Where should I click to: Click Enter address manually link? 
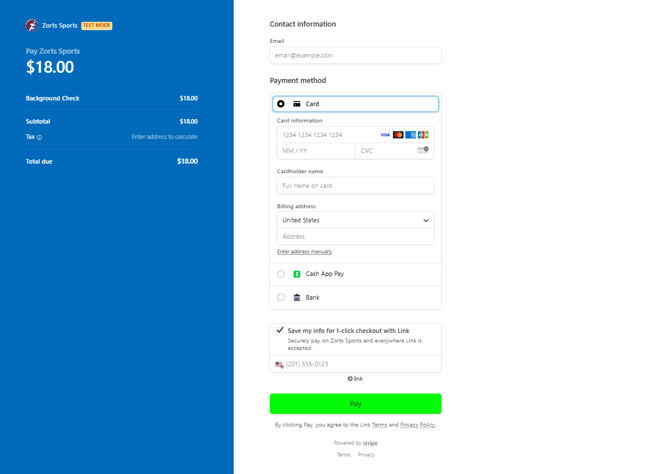pos(305,252)
